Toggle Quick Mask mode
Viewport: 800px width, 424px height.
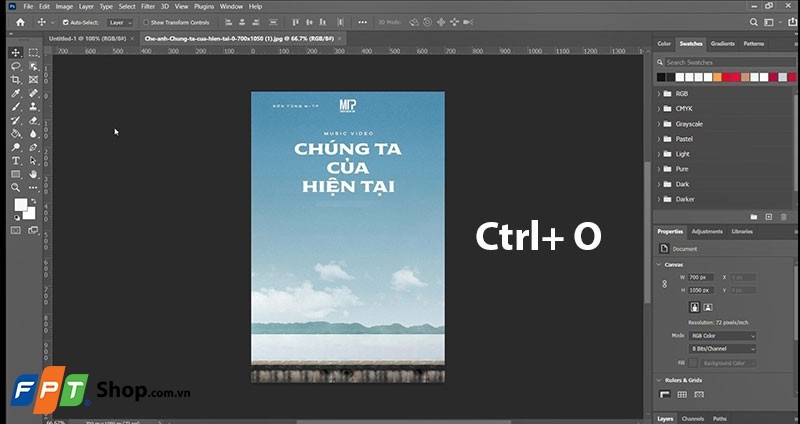click(x=16, y=231)
